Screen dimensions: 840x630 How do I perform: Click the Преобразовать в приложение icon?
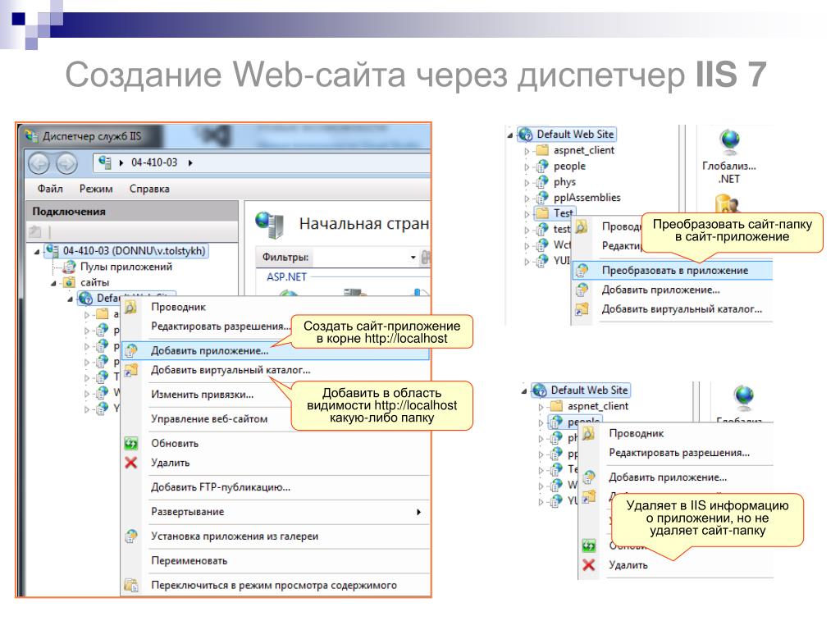coord(582,271)
